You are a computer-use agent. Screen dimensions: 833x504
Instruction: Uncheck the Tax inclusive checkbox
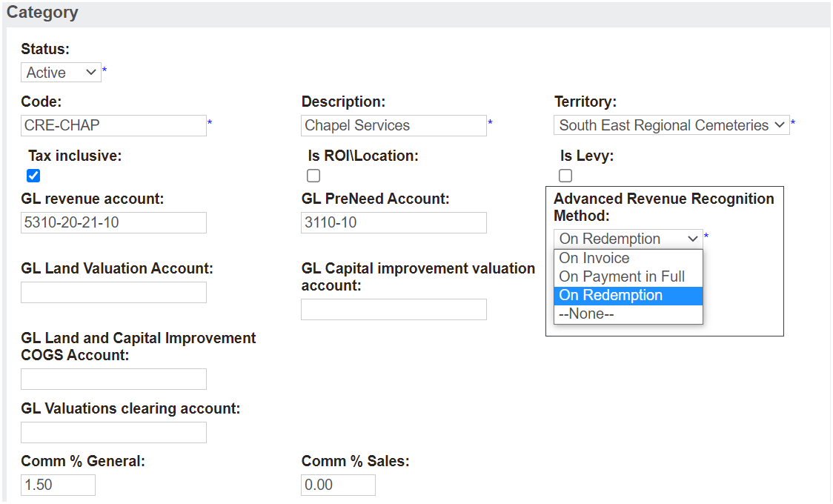click(x=33, y=175)
